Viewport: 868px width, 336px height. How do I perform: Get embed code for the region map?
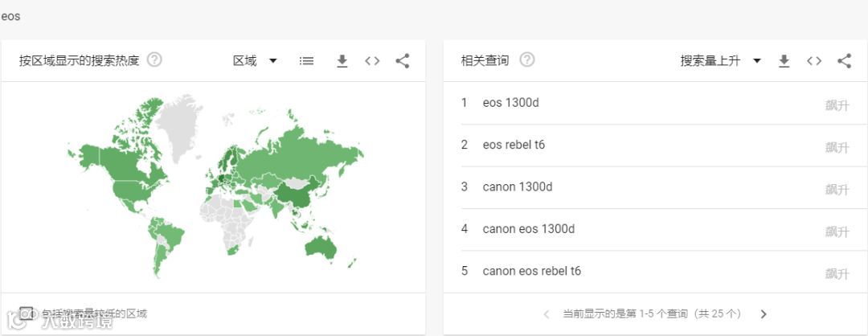coord(372,61)
